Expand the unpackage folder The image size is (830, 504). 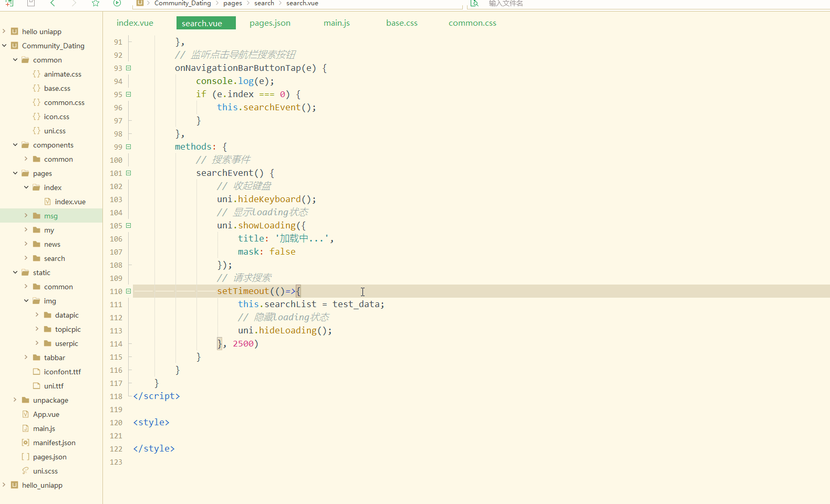pyautogui.click(x=15, y=400)
